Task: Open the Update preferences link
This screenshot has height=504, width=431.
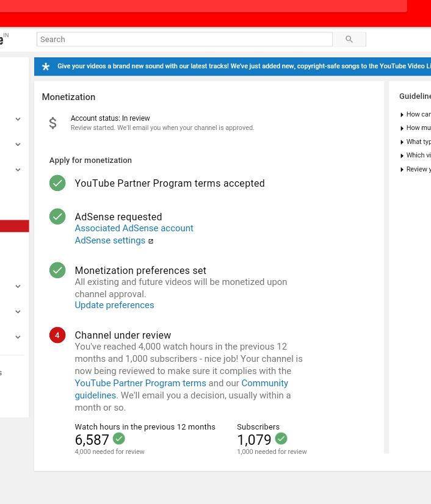Action: tap(114, 305)
